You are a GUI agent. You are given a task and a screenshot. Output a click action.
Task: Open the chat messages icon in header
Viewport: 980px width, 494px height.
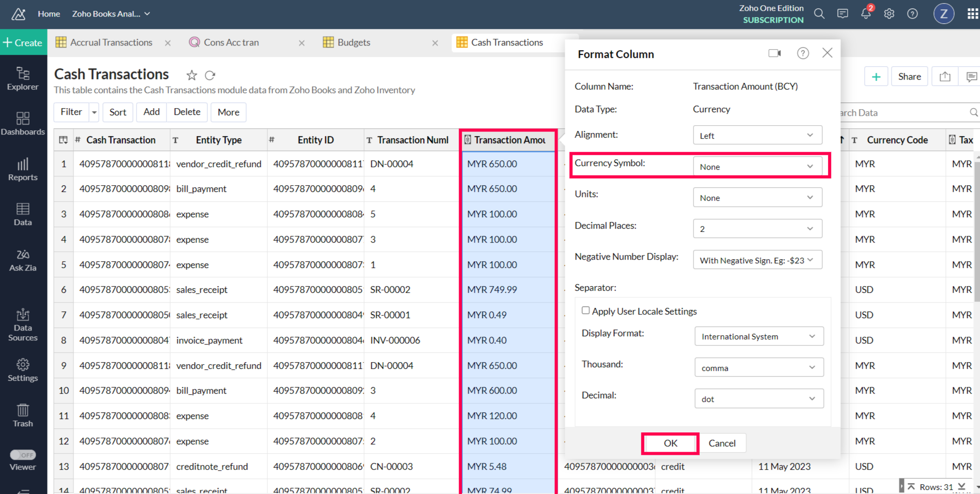(x=842, y=14)
